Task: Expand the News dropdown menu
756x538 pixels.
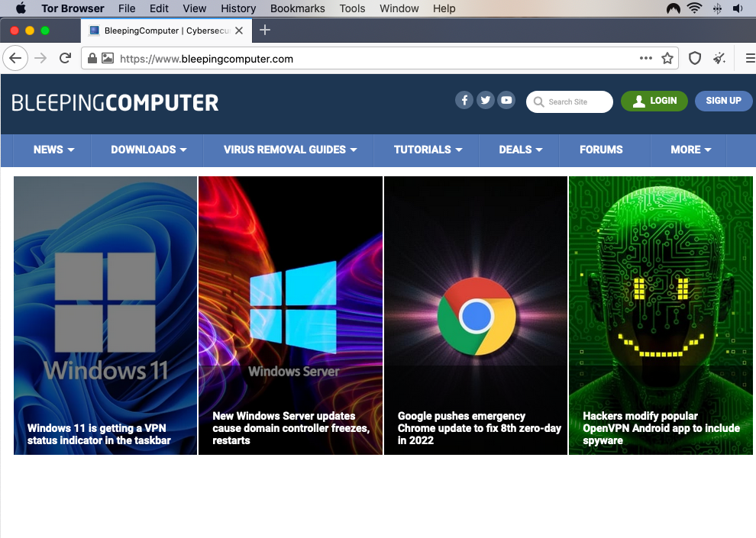Action: pyautogui.click(x=53, y=150)
